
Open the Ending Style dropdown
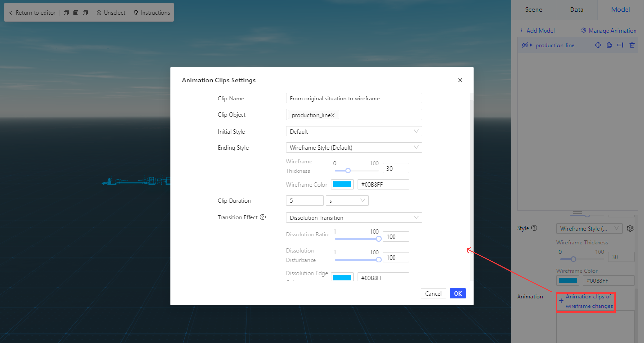[x=354, y=148]
